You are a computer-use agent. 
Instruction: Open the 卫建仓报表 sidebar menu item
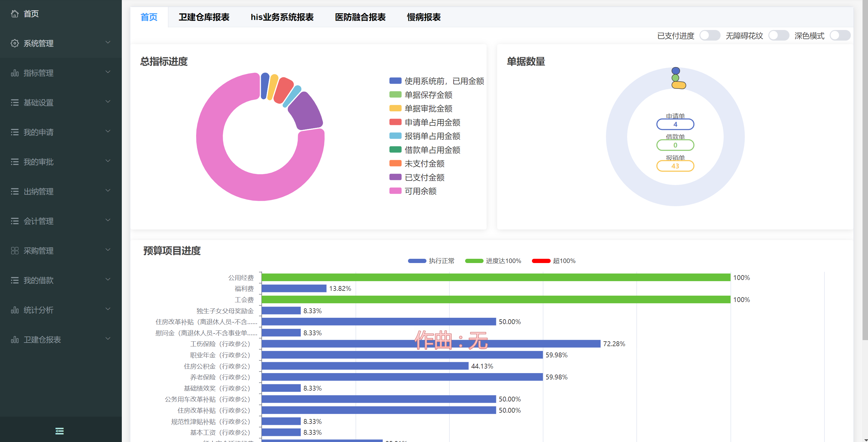point(61,340)
